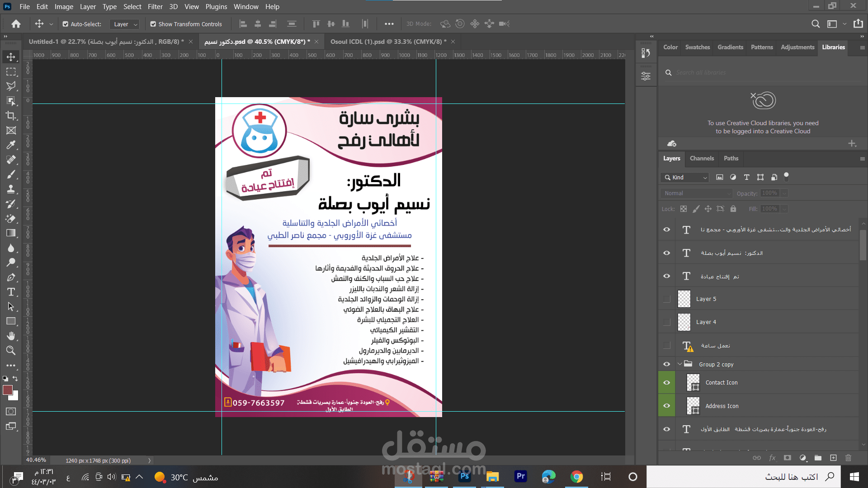
Task: Open the Filter menu
Action: coord(155,6)
